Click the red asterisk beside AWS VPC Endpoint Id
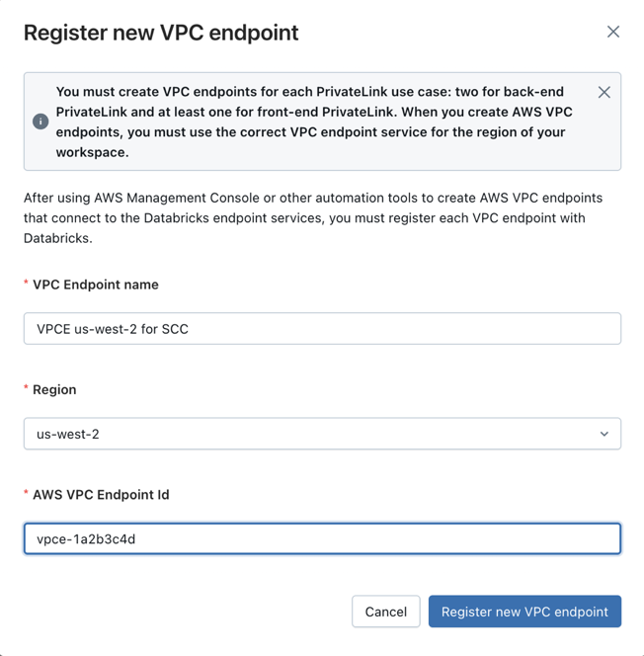Image resolution: width=644 pixels, height=656 pixels. (27, 494)
